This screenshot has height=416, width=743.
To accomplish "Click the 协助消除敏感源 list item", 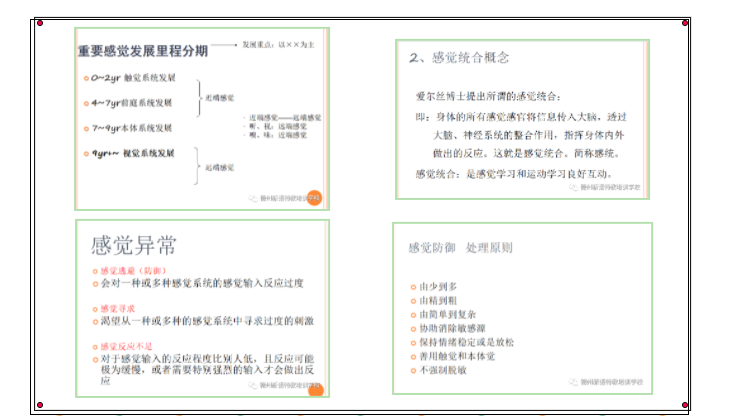I will pyautogui.click(x=455, y=329).
